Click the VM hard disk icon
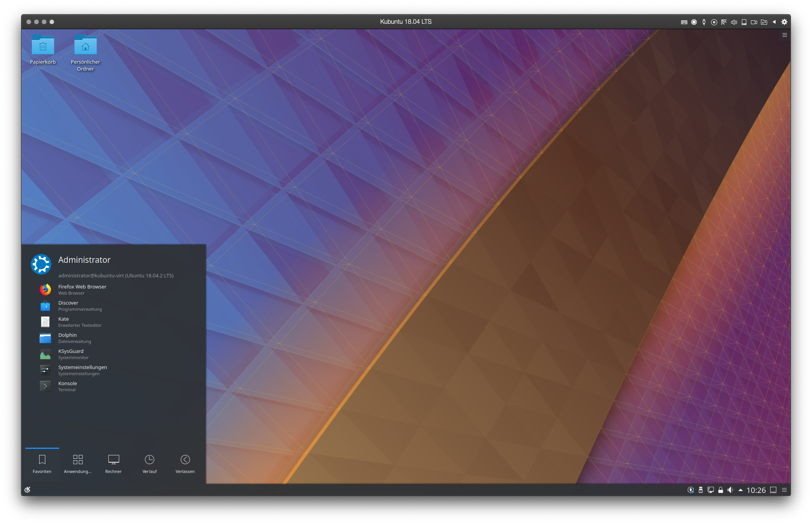 [x=744, y=22]
